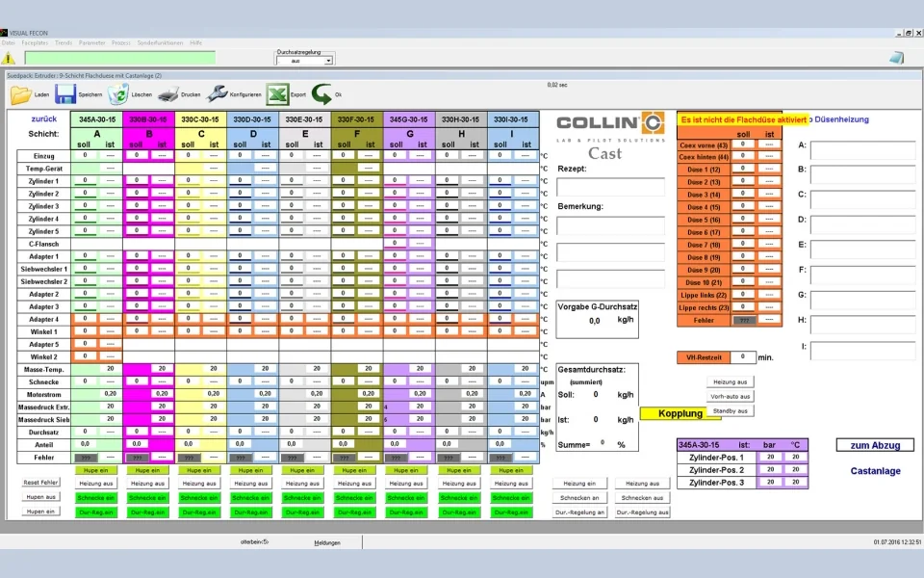Click the Hupen ein button

(x=41, y=512)
